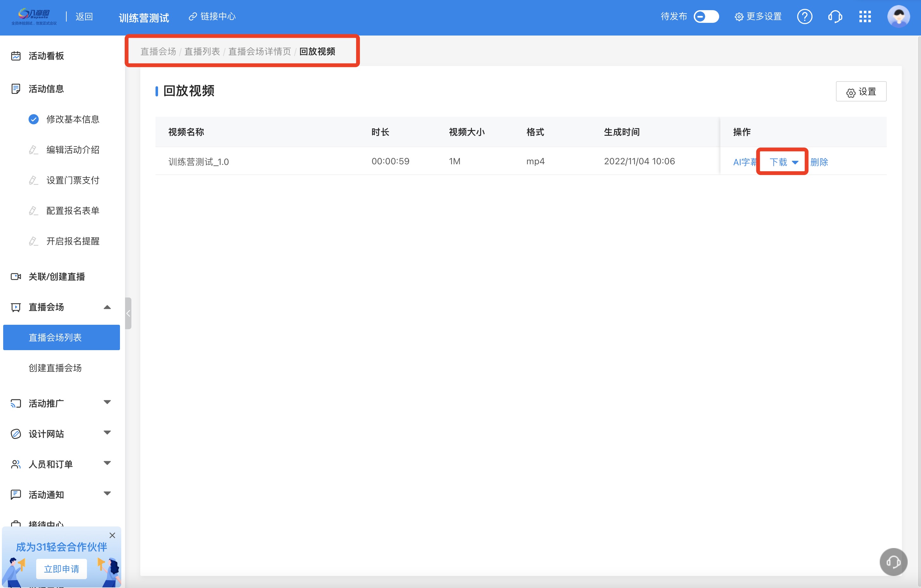This screenshot has height=588, width=921.
Task: Select 创建直播会场 in the sidebar
Action: pyautogui.click(x=55, y=368)
